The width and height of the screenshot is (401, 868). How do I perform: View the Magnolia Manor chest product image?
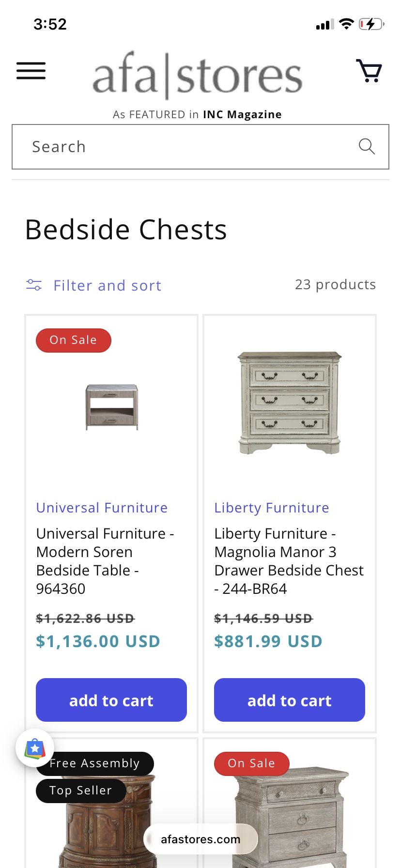tap(289, 402)
